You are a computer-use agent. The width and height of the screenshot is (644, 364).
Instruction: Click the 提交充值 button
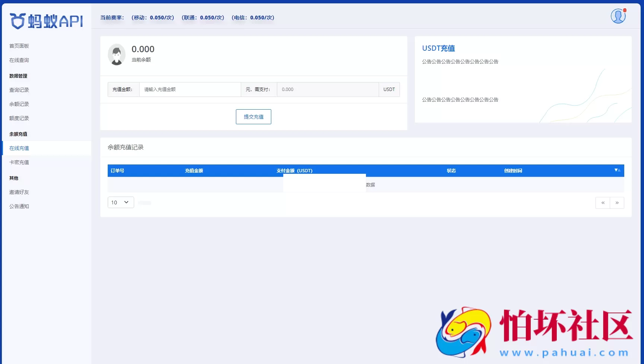point(253,116)
